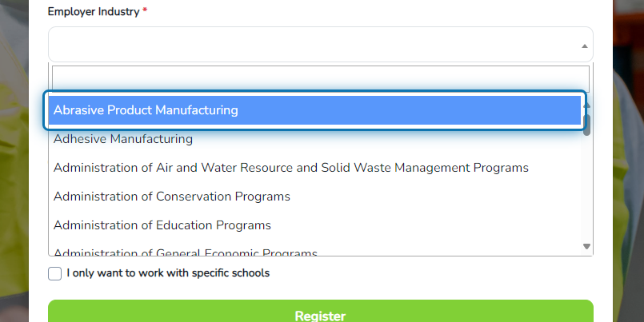Pick Administration of Air and Water Resource option
Screen dimensions: 644x322
314,167
